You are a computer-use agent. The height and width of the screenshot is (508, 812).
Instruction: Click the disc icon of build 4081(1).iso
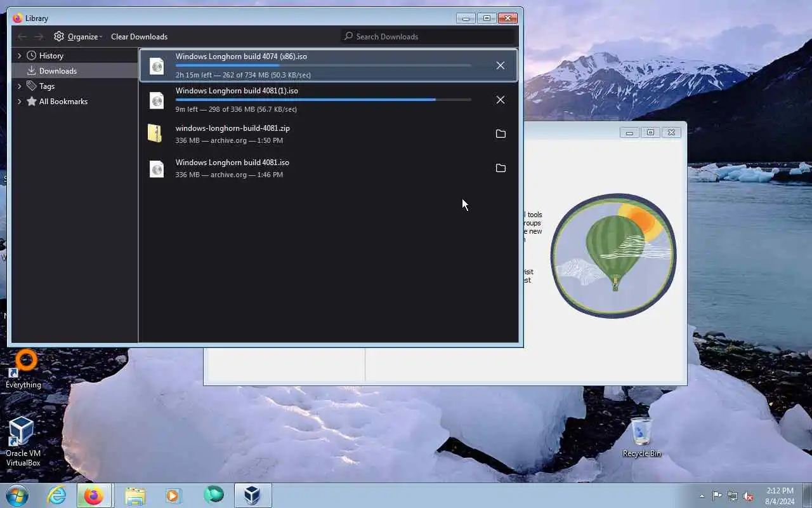pyautogui.click(x=157, y=100)
